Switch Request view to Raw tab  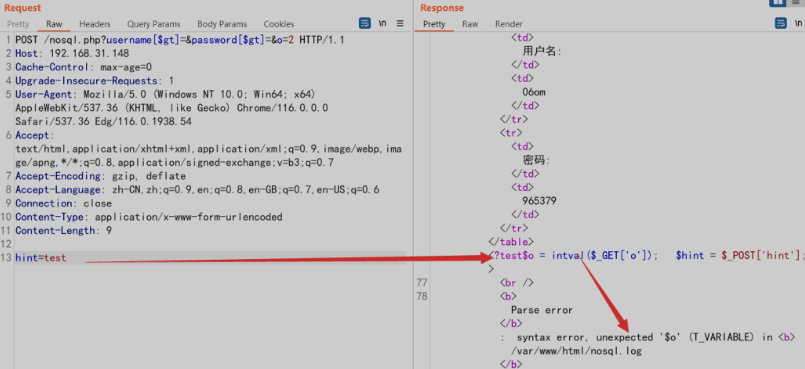[54, 24]
